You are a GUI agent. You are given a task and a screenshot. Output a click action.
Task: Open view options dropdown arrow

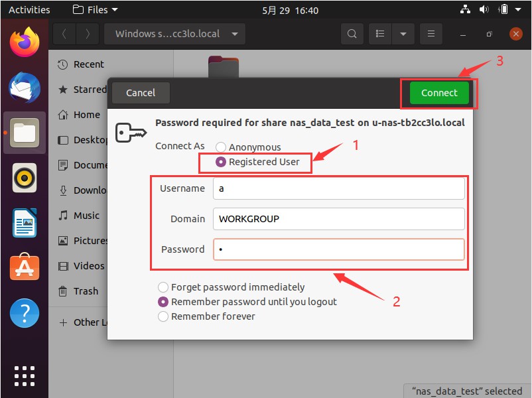click(403, 34)
